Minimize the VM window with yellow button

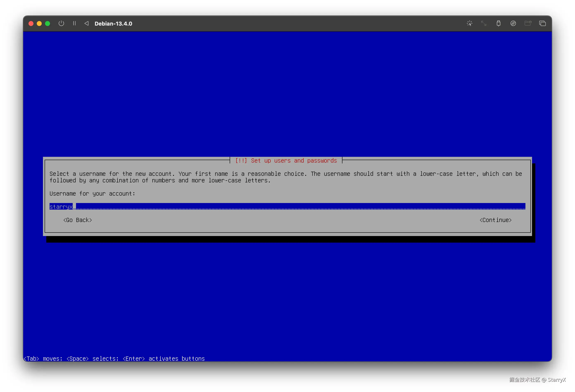(x=39, y=24)
